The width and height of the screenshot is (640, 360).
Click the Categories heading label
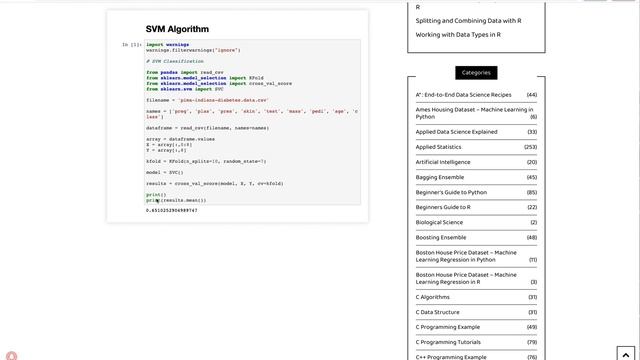point(476,73)
